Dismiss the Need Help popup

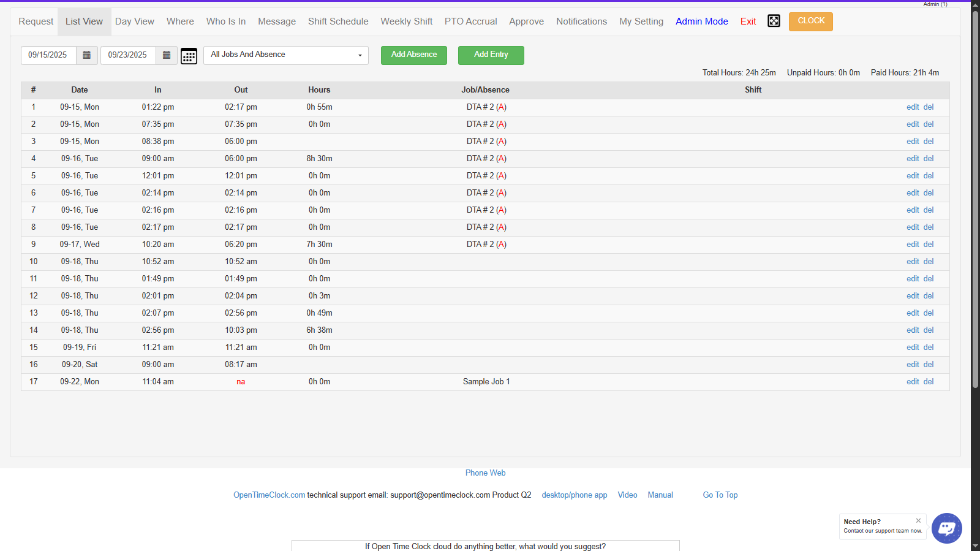pyautogui.click(x=918, y=520)
